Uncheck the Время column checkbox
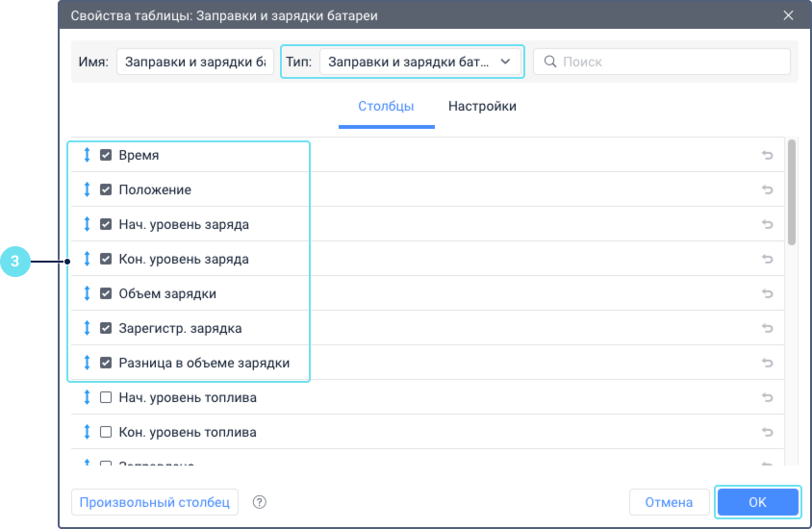Image resolution: width=812 pixels, height=529 pixels. click(106, 155)
